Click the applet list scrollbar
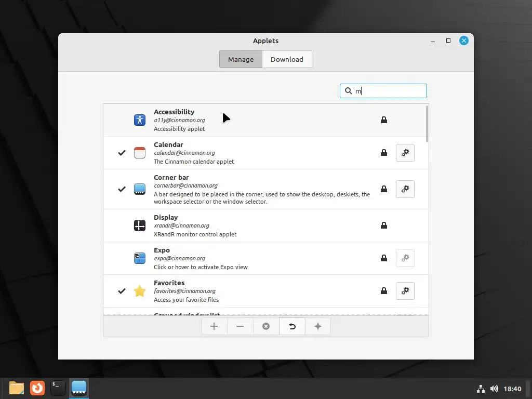 (427, 124)
